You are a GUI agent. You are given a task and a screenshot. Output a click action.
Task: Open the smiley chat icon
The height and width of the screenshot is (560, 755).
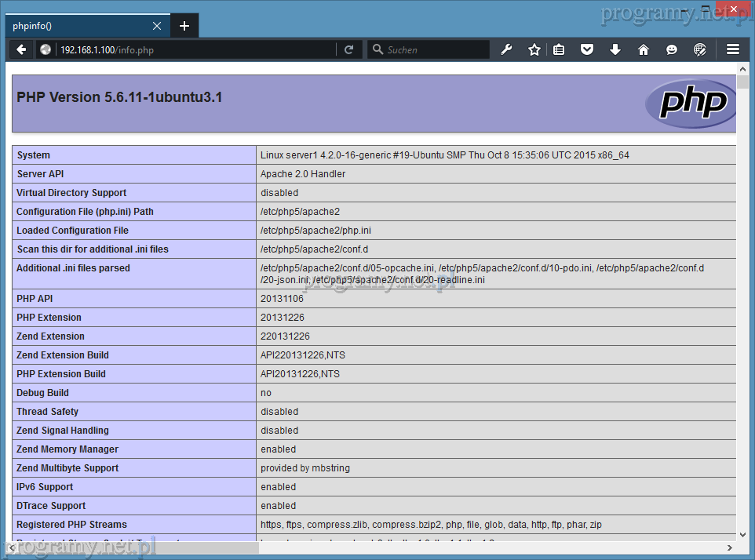[671, 49]
